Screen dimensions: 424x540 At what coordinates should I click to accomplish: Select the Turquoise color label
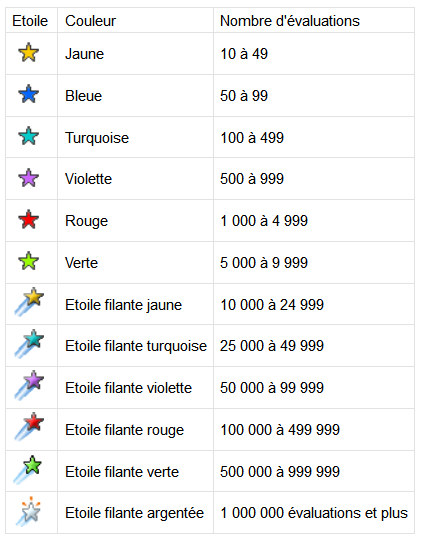[x=97, y=138]
